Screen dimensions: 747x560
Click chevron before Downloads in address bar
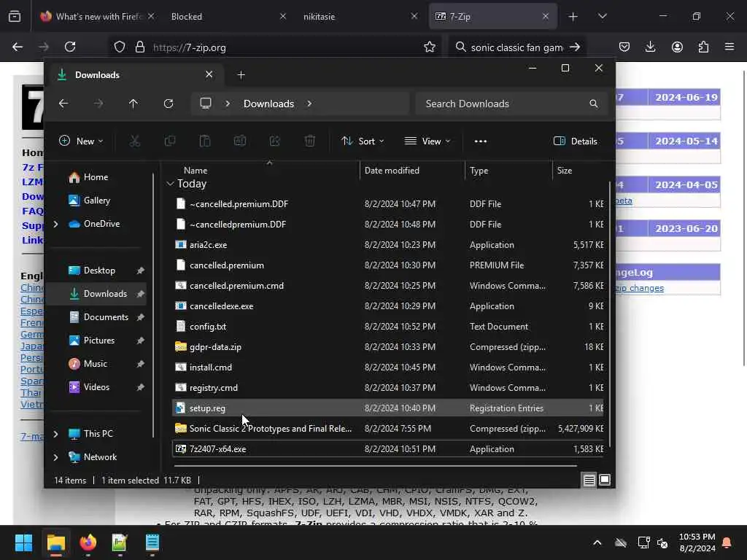[228, 104]
